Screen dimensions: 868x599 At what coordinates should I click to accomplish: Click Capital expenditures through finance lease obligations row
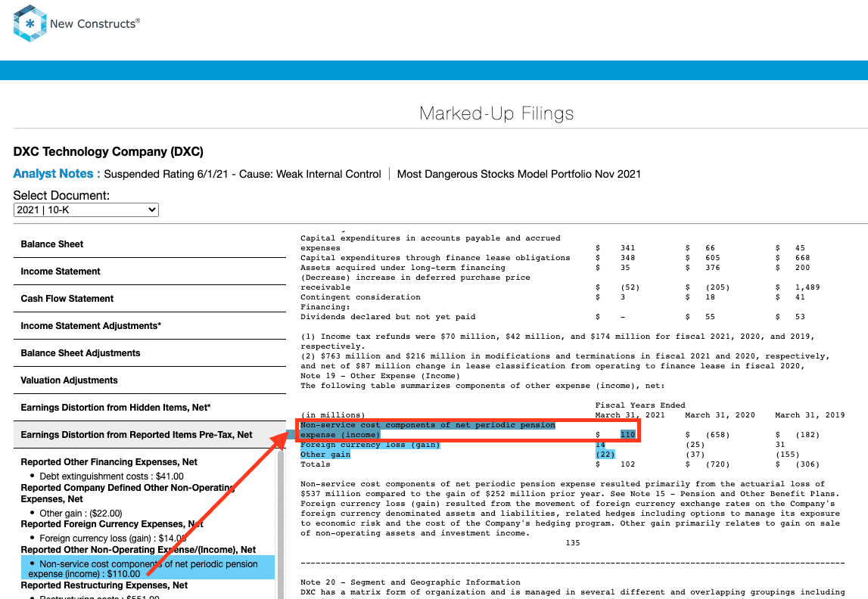[x=435, y=258]
